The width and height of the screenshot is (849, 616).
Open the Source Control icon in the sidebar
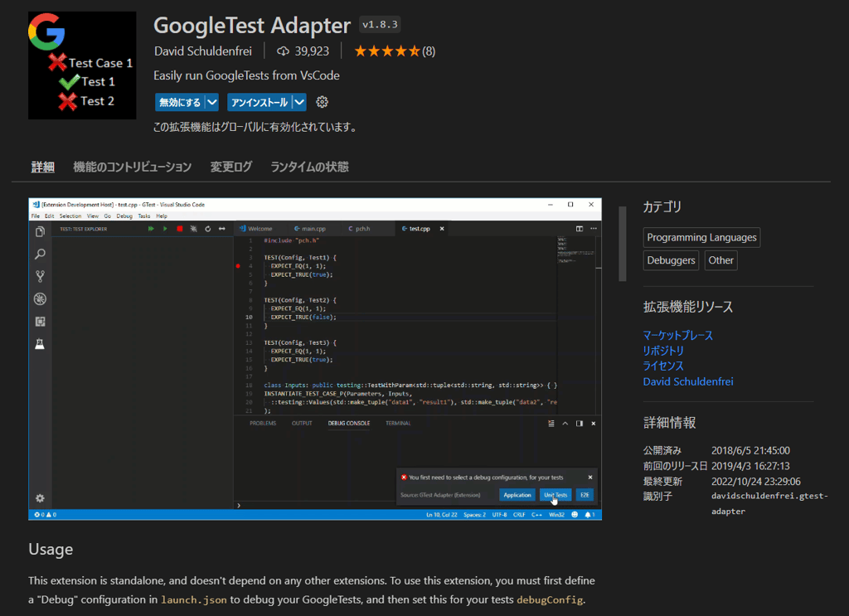pyautogui.click(x=41, y=274)
